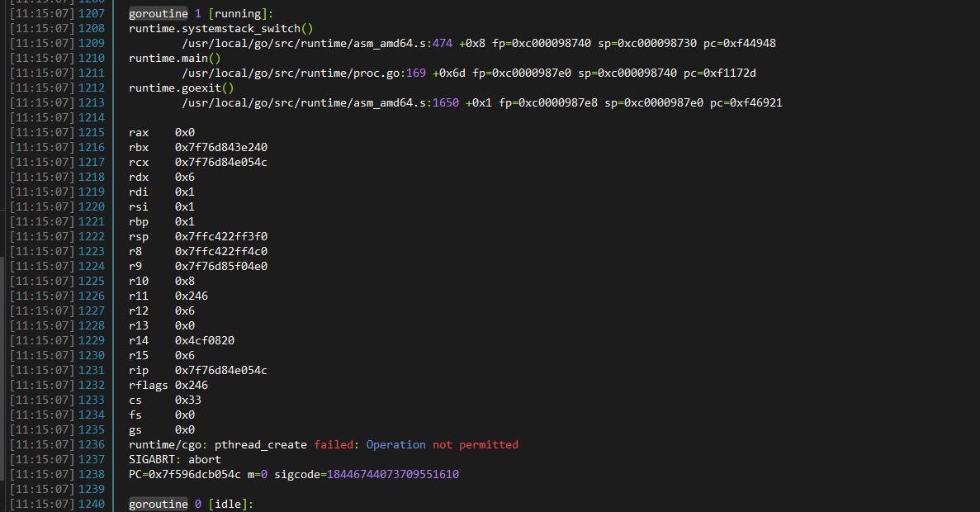Image resolution: width=980 pixels, height=512 pixels.
Task: Click 'Operation not permitted' error text
Action: click(x=442, y=444)
